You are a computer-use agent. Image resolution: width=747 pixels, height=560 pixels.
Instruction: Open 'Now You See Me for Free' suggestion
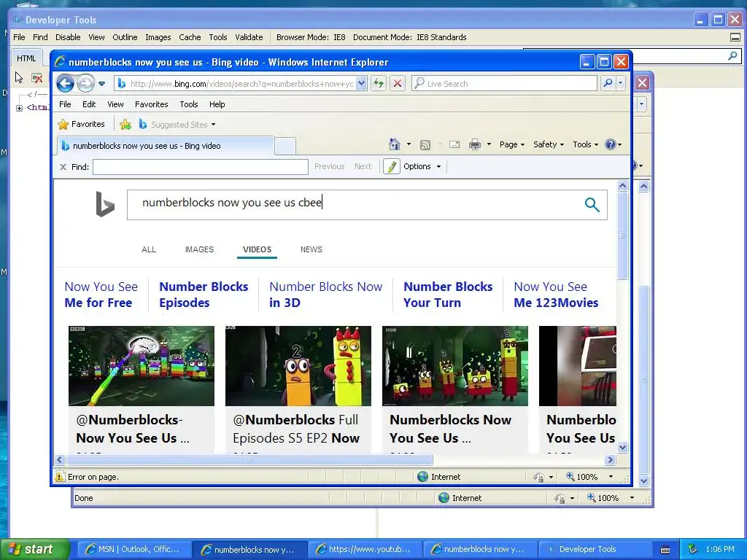pyautogui.click(x=101, y=295)
